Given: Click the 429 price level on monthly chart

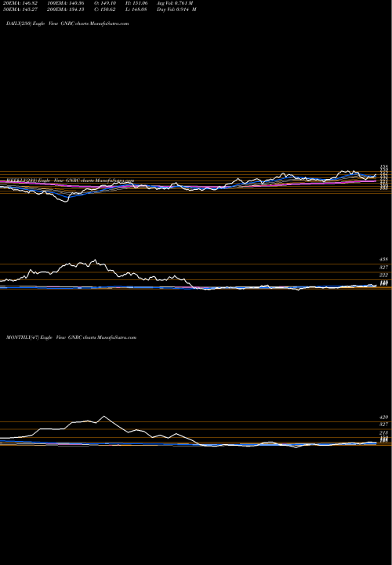Looking at the screenshot, I should tap(383, 417).
